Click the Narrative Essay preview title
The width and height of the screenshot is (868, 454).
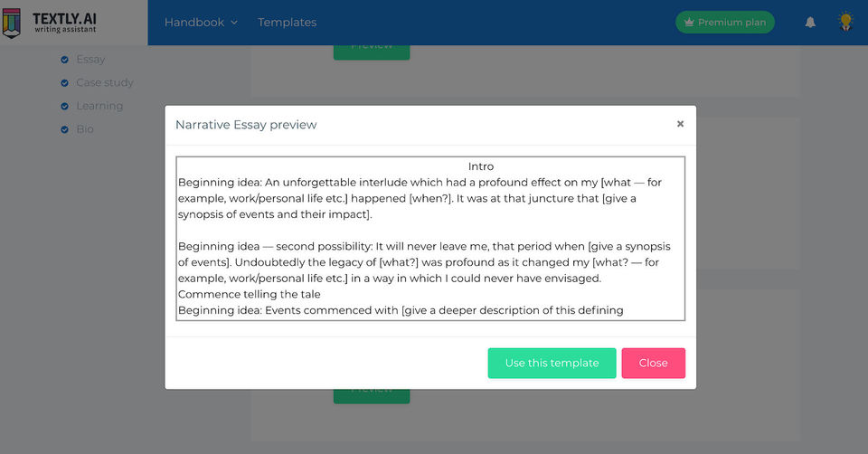(246, 125)
